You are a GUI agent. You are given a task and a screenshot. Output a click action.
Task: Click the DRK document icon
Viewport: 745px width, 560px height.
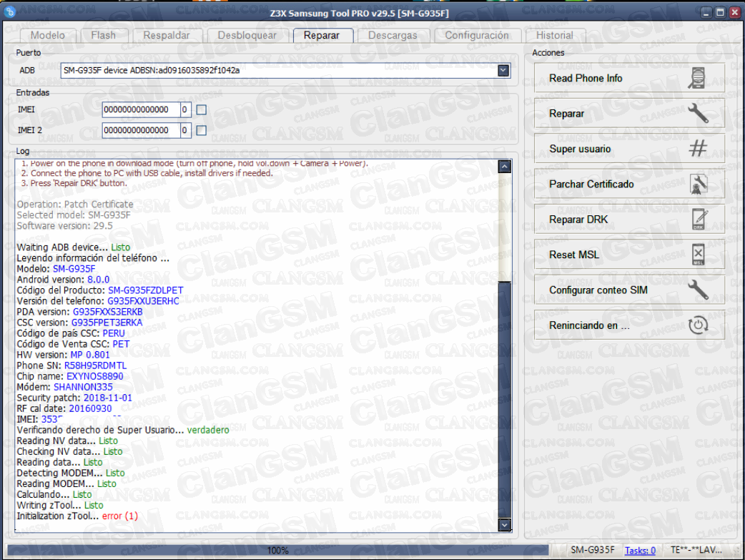(x=699, y=219)
